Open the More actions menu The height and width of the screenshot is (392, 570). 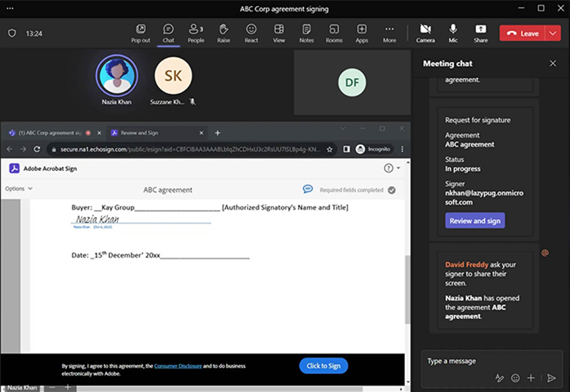tap(389, 33)
